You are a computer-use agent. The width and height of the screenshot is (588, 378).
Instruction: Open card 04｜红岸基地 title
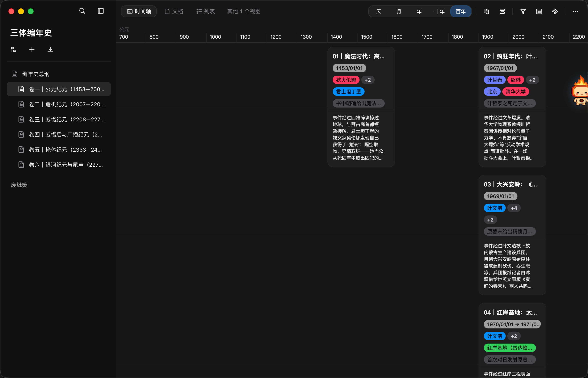click(510, 312)
